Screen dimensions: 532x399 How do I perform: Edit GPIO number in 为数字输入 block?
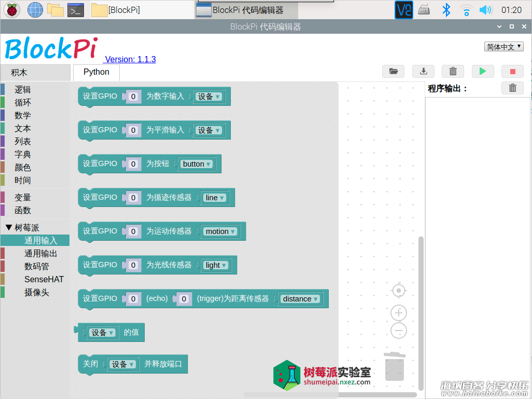pos(133,97)
